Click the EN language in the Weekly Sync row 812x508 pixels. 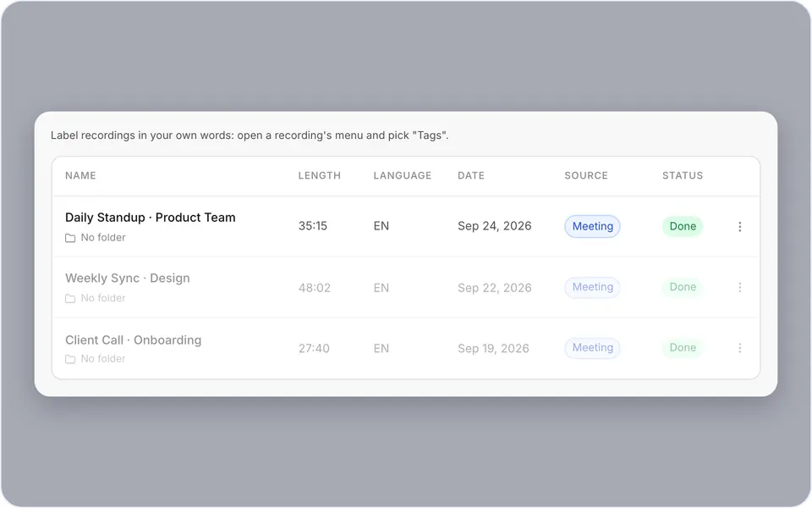pos(381,288)
